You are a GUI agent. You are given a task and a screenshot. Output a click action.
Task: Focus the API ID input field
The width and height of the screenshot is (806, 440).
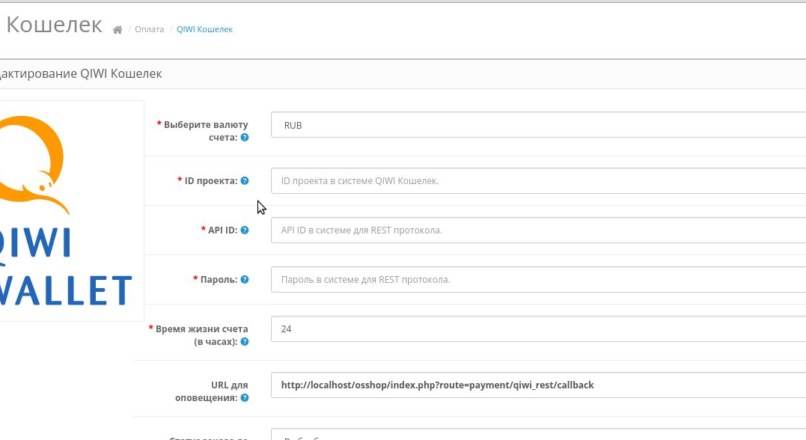coord(538,230)
